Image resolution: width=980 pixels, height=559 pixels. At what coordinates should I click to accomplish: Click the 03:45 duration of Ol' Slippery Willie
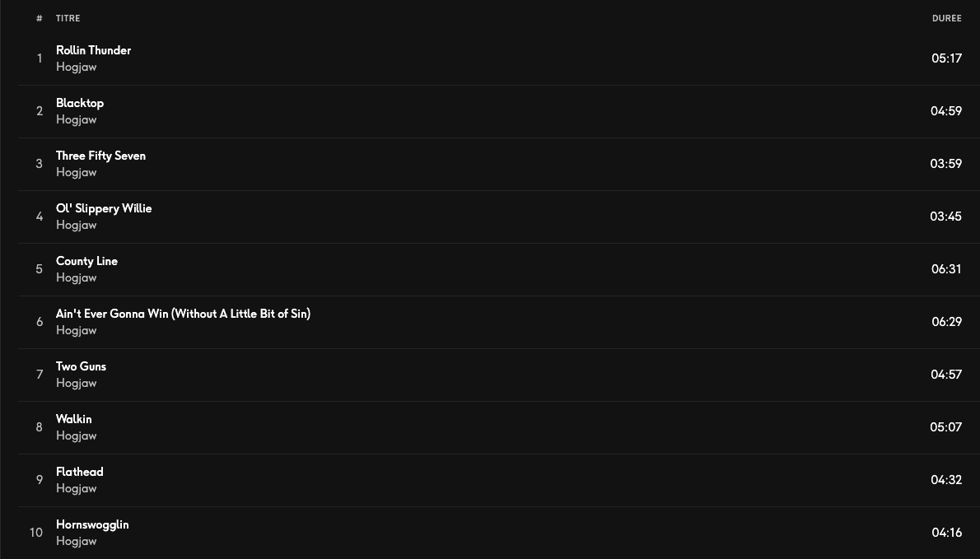pos(946,217)
